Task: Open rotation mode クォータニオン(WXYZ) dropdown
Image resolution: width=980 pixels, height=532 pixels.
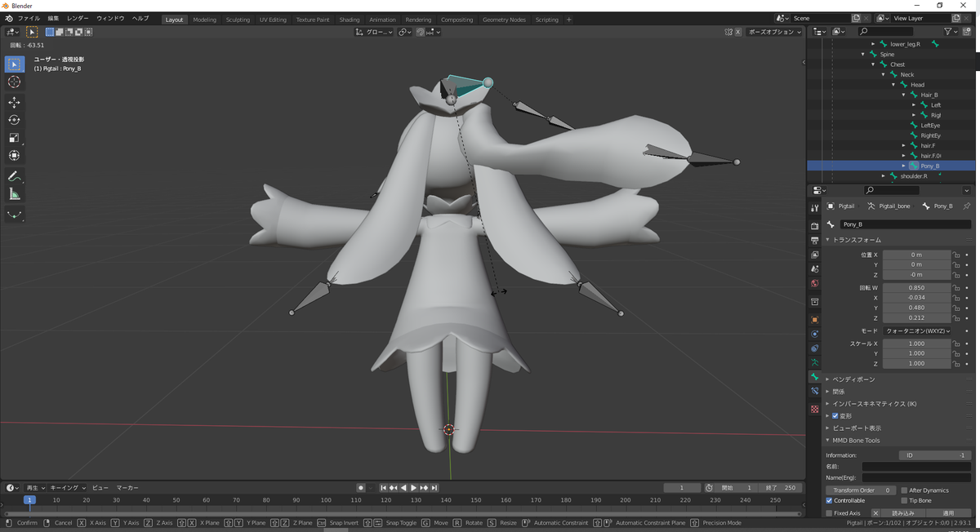Action: tap(916, 331)
